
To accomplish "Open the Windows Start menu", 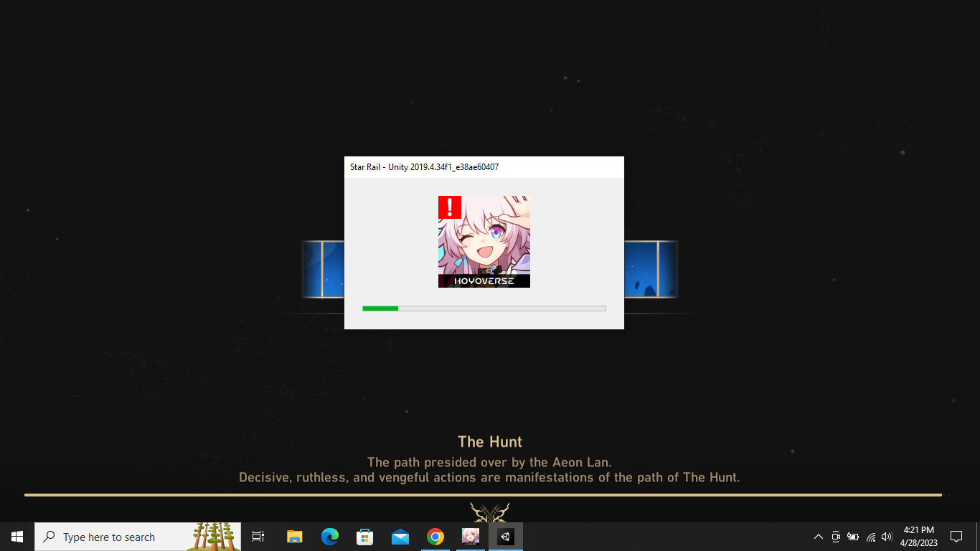I will click(x=16, y=536).
